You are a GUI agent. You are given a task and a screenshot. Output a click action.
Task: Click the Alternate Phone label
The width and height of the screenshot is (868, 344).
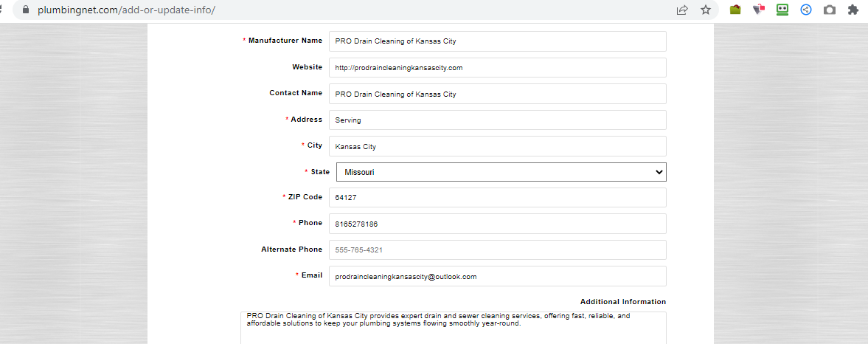click(292, 250)
